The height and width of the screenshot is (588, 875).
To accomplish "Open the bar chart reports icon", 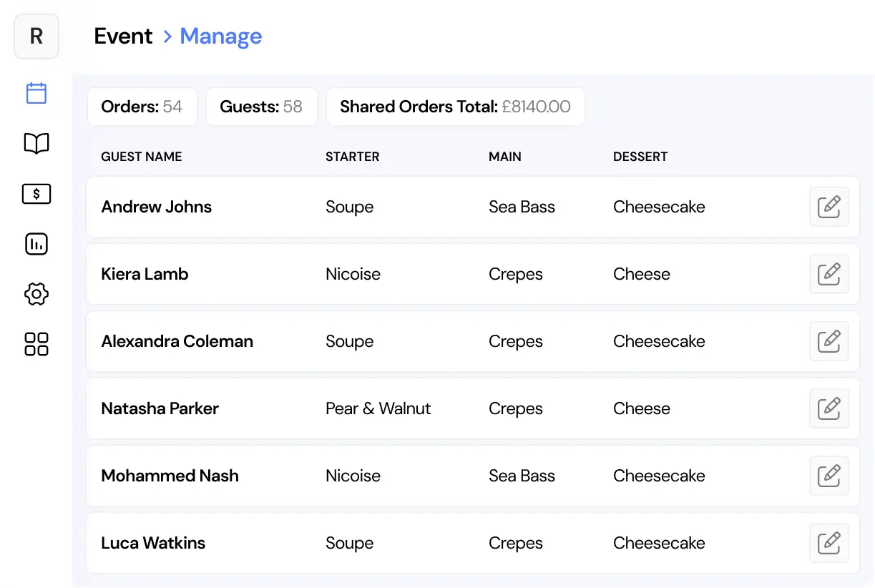I will 36,244.
